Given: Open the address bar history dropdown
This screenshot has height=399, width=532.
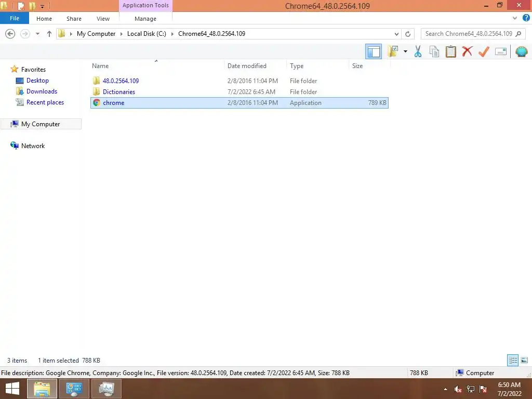Looking at the screenshot, I should (x=396, y=34).
